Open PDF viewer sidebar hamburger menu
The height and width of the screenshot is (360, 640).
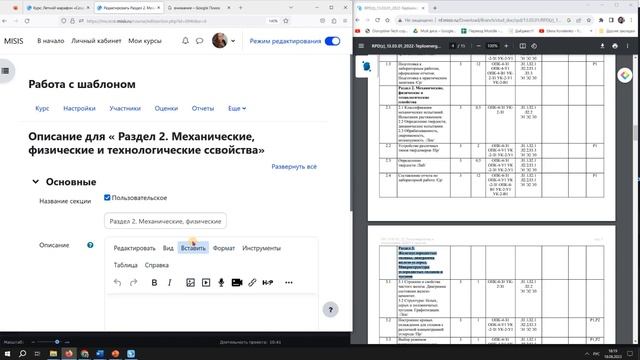coord(361,46)
